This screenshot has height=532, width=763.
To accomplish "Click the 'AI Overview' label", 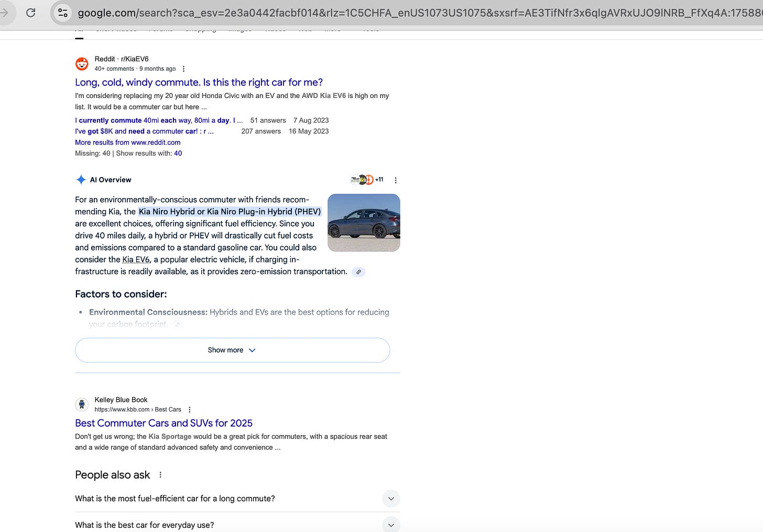I will click(111, 180).
